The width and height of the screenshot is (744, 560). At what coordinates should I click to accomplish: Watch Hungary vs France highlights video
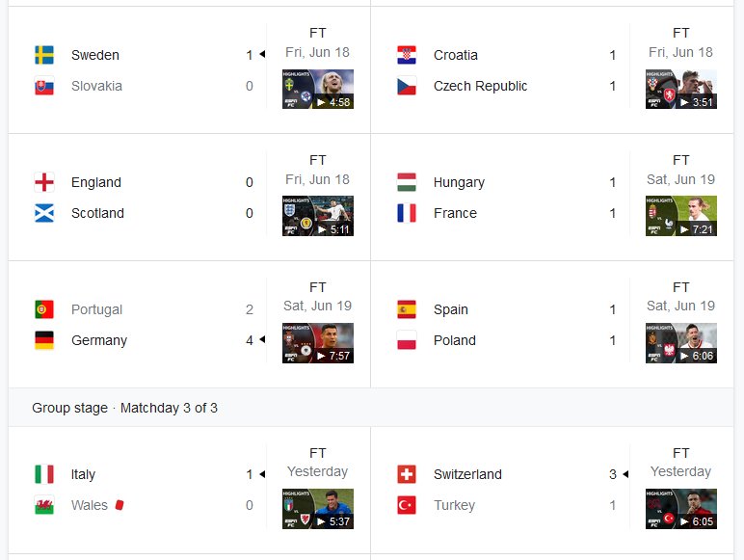coord(681,216)
